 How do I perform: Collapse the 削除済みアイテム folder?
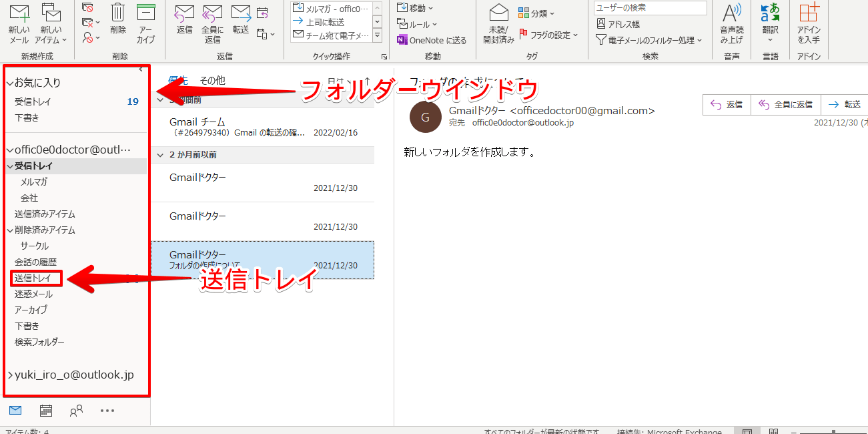[11, 230]
